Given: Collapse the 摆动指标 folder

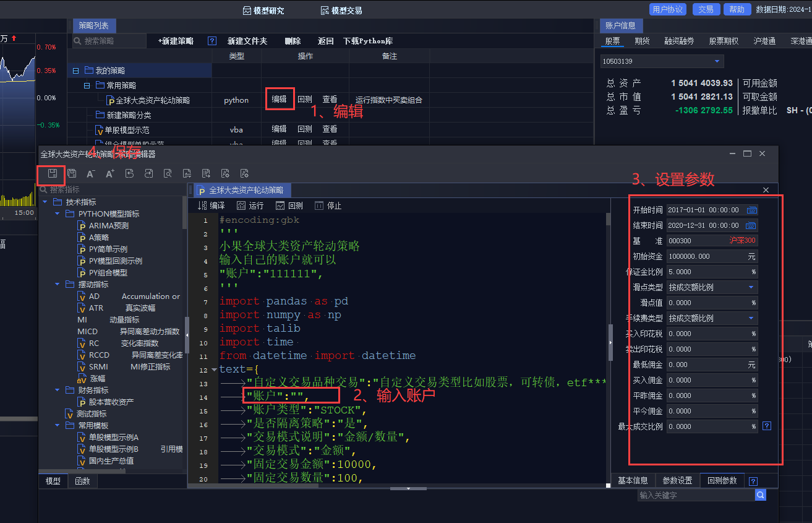Looking at the screenshot, I should click(57, 284).
